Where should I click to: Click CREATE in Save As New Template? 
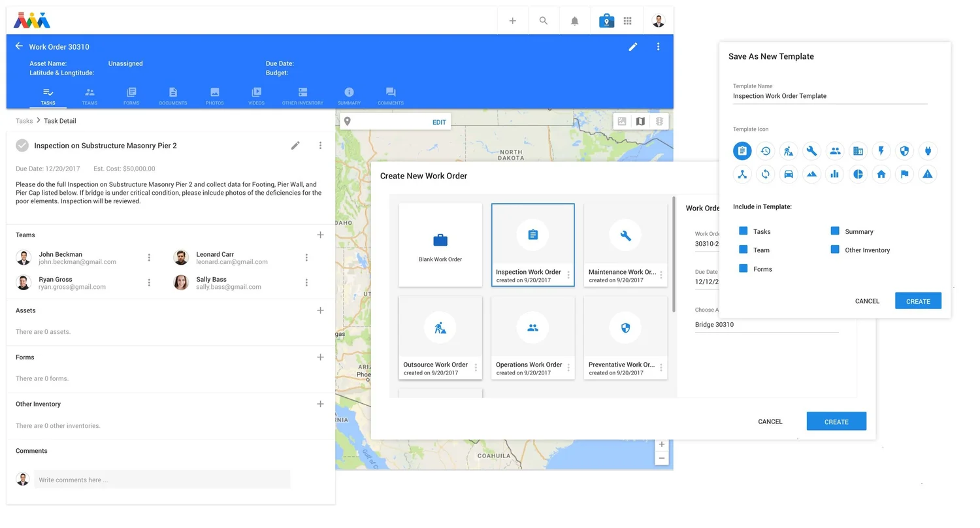point(918,301)
